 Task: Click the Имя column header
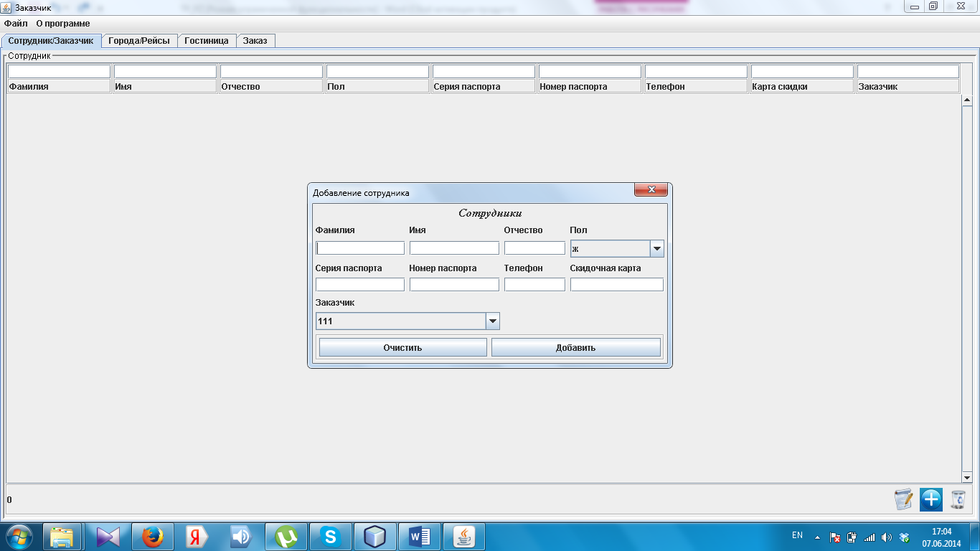click(x=165, y=87)
